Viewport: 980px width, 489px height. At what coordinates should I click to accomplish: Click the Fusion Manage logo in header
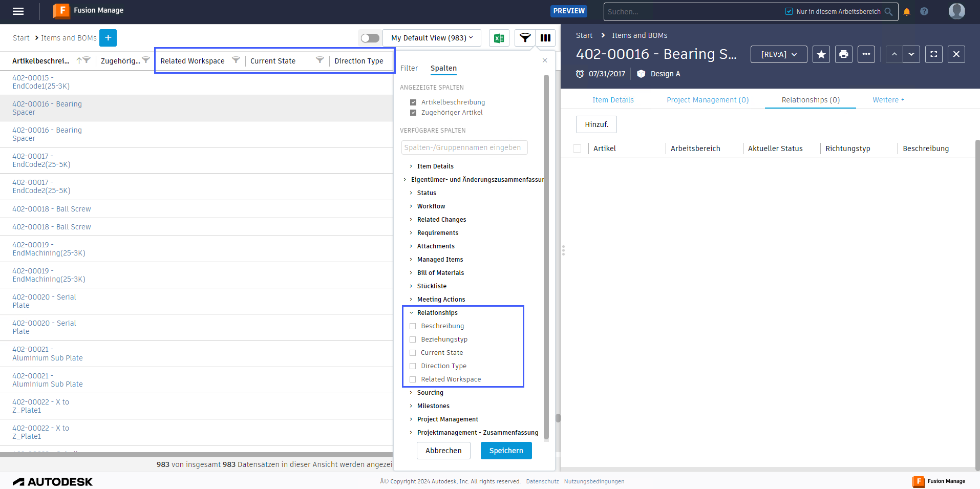(89, 11)
